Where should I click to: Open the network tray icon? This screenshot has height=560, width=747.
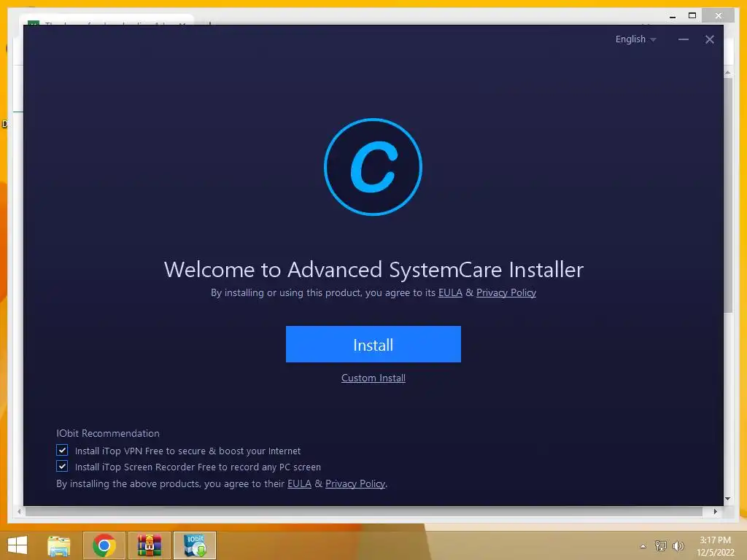660,545
